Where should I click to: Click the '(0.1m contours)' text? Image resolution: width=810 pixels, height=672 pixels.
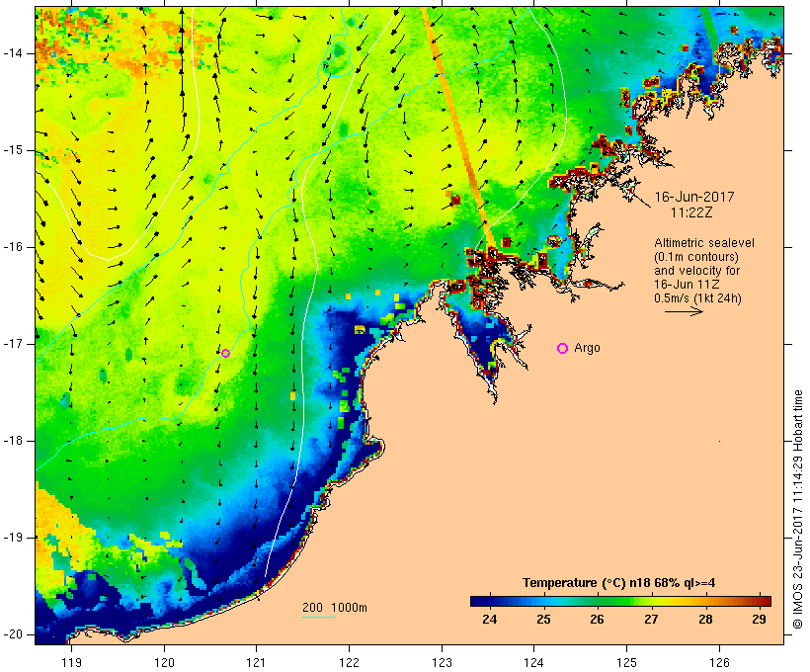coord(696,257)
